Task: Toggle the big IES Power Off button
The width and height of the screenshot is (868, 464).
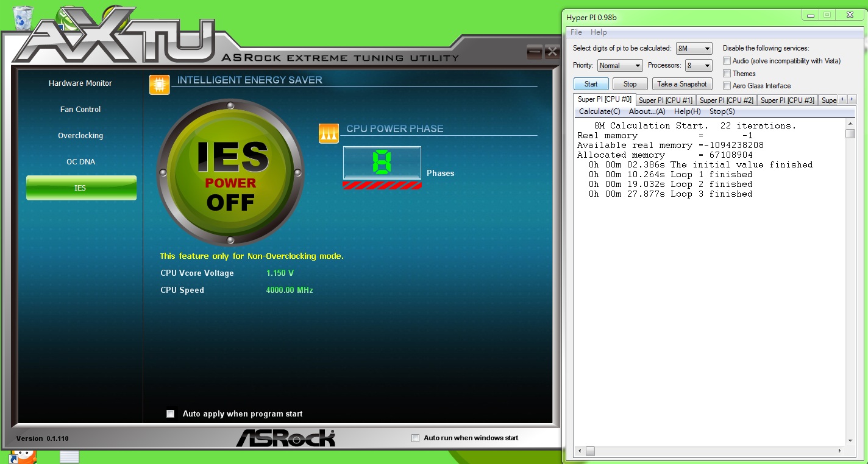Action: (x=230, y=173)
